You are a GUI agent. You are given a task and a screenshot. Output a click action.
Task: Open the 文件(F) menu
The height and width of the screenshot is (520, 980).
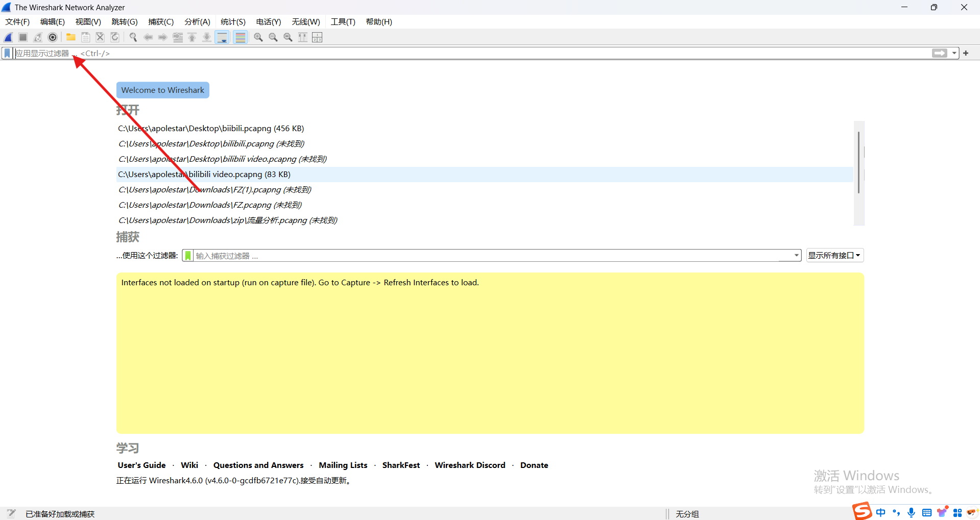pos(17,22)
